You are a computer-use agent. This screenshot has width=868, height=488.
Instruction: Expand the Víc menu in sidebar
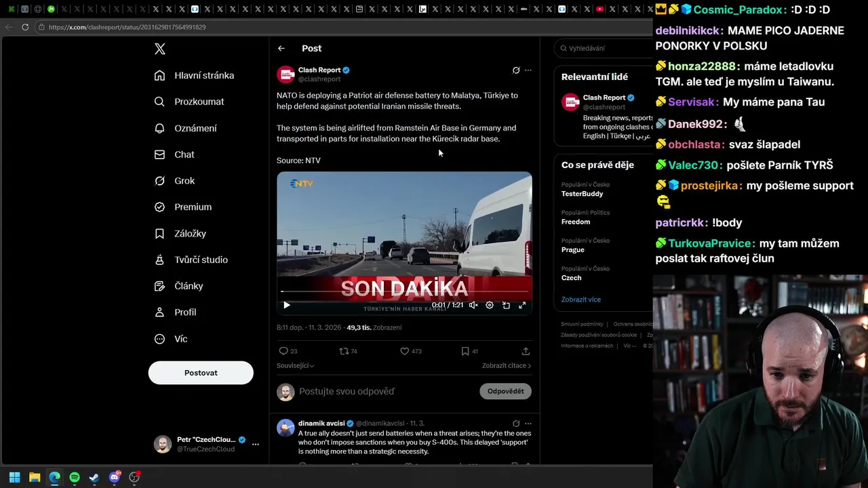pos(171,339)
